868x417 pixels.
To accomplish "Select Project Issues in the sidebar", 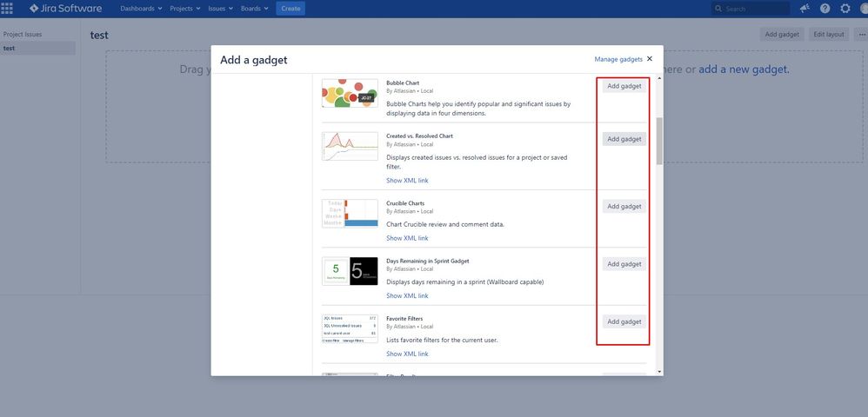I will point(23,34).
